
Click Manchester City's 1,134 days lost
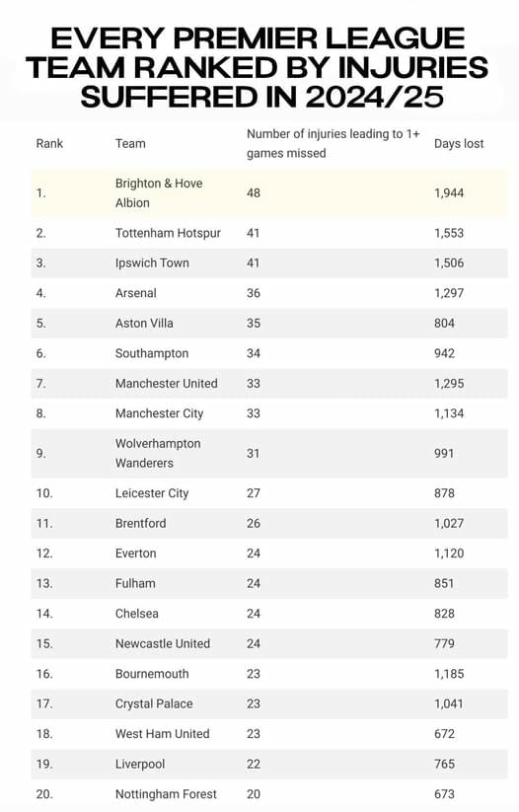click(449, 413)
